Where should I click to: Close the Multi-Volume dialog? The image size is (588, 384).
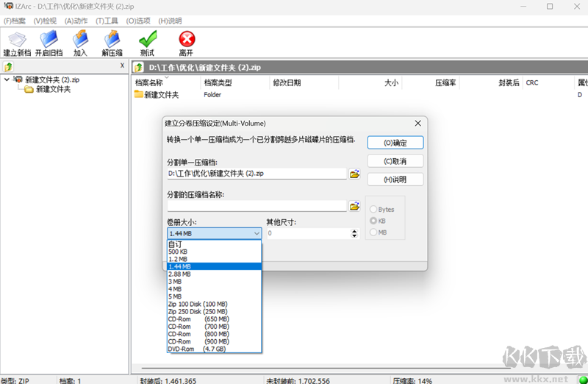(x=418, y=123)
